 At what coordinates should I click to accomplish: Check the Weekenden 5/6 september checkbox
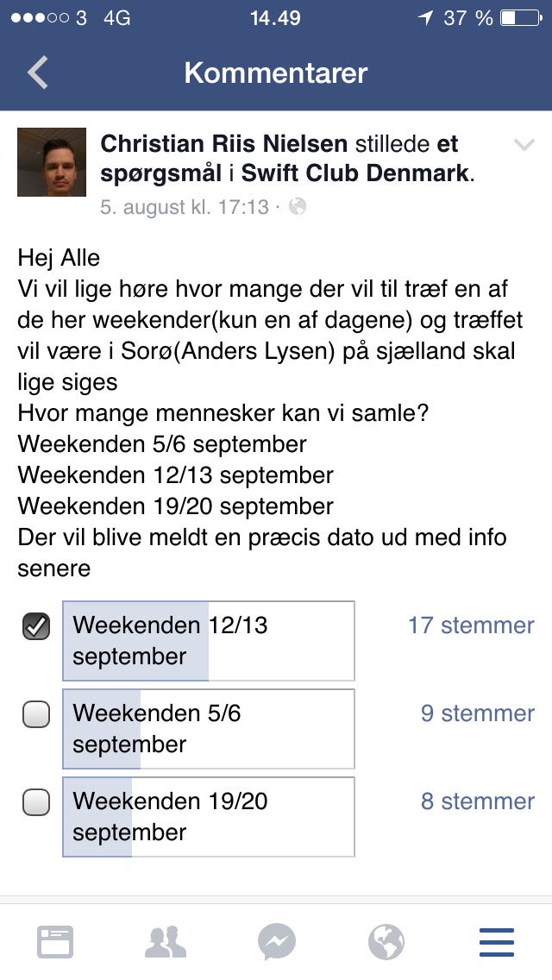coord(35,714)
